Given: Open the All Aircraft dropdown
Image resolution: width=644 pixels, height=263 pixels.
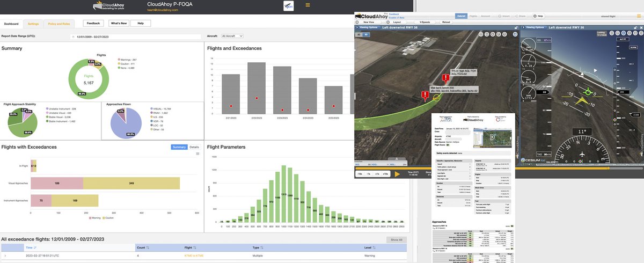Looking at the screenshot, I should pyautogui.click(x=232, y=36).
